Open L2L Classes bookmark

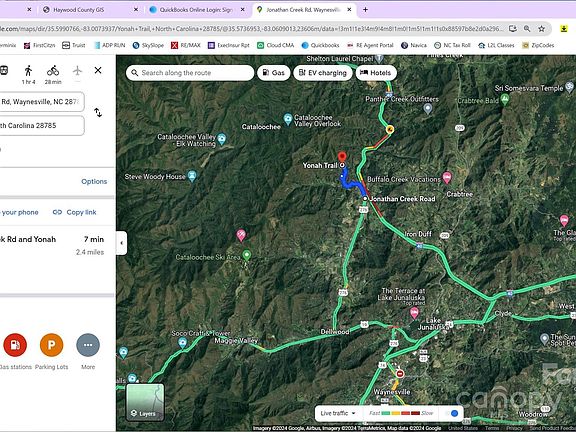click(x=496, y=45)
